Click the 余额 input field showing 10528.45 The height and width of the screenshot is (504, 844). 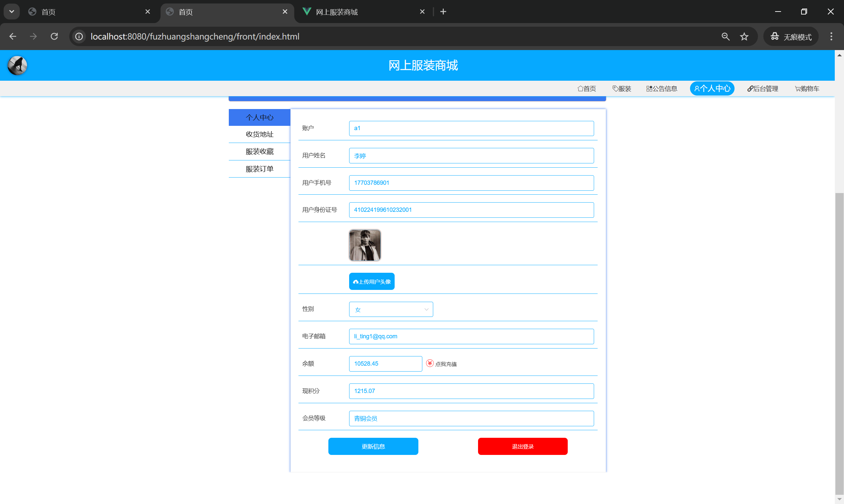click(385, 364)
